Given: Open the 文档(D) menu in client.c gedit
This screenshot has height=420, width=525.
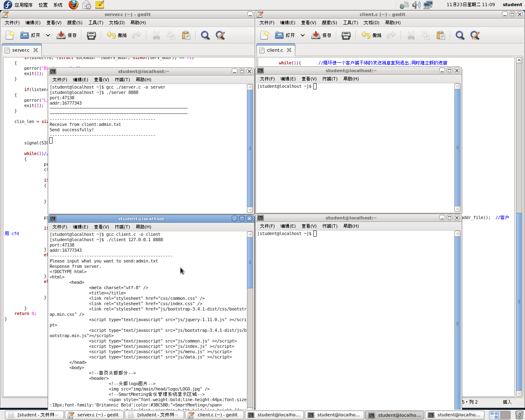Looking at the screenshot, I should coord(372,23).
